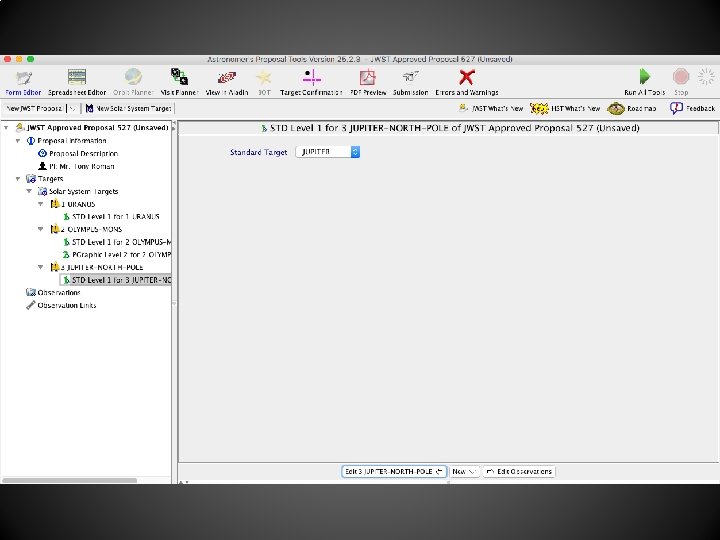Collapse JWST Approved Proposal 527 root node
The height and width of the screenshot is (540, 720).
click(6, 128)
